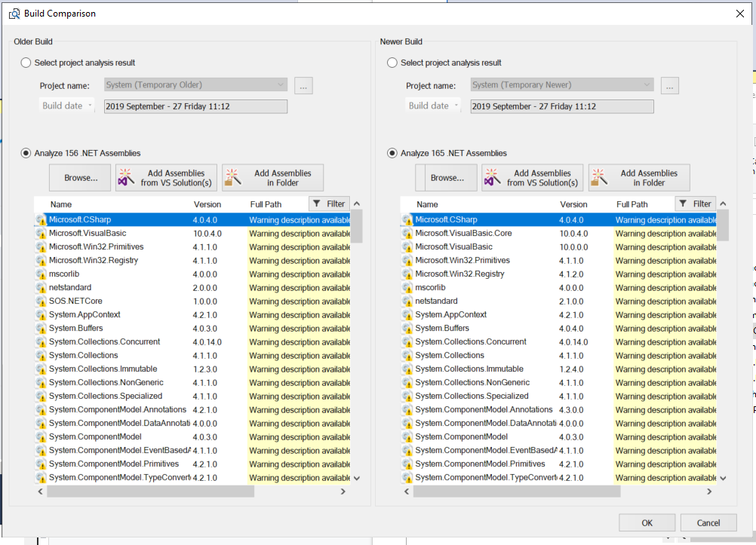This screenshot has width=756, height=545.
Task: Click warning icon of System.Collections.Concurrent in older list
Action: tap(41, 342)
